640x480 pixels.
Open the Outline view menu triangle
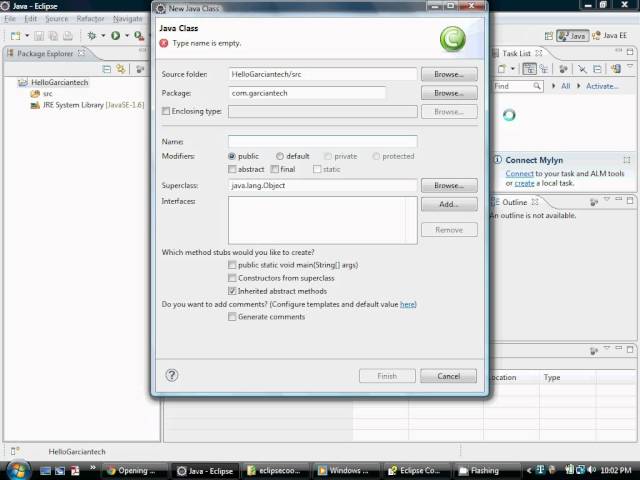607,199
